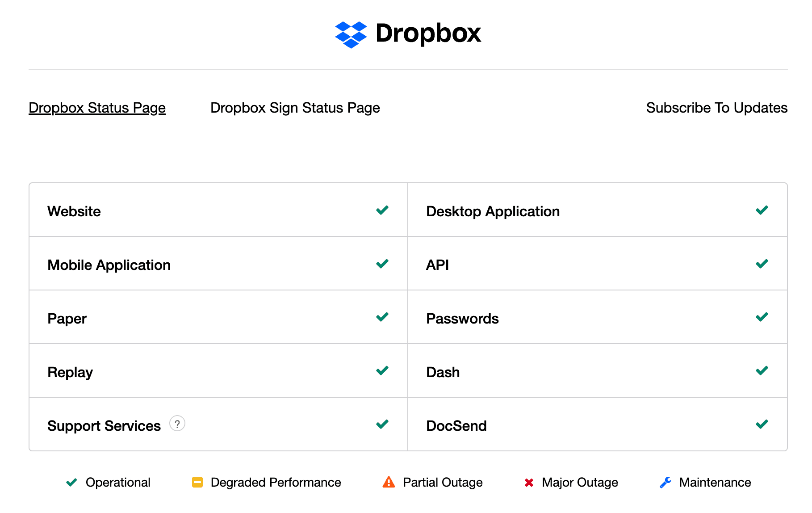The height and width of the screenshot is (513, 812).
Task: Click the Major Outage red X icon
Action: 529,483
